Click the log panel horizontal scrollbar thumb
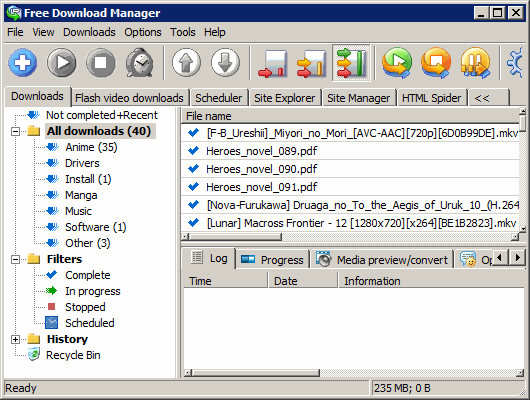 255,373
